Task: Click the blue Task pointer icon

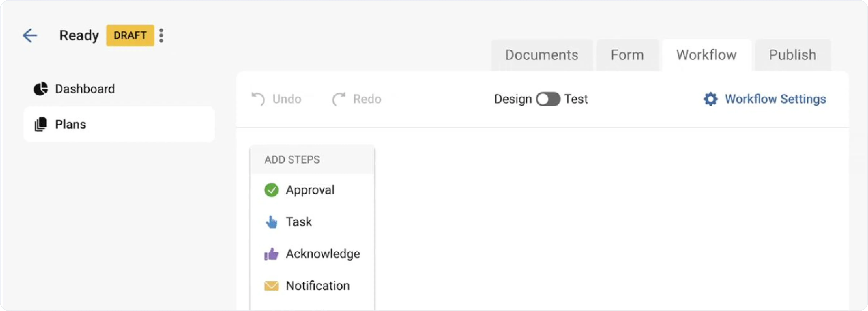Action: 272,222
